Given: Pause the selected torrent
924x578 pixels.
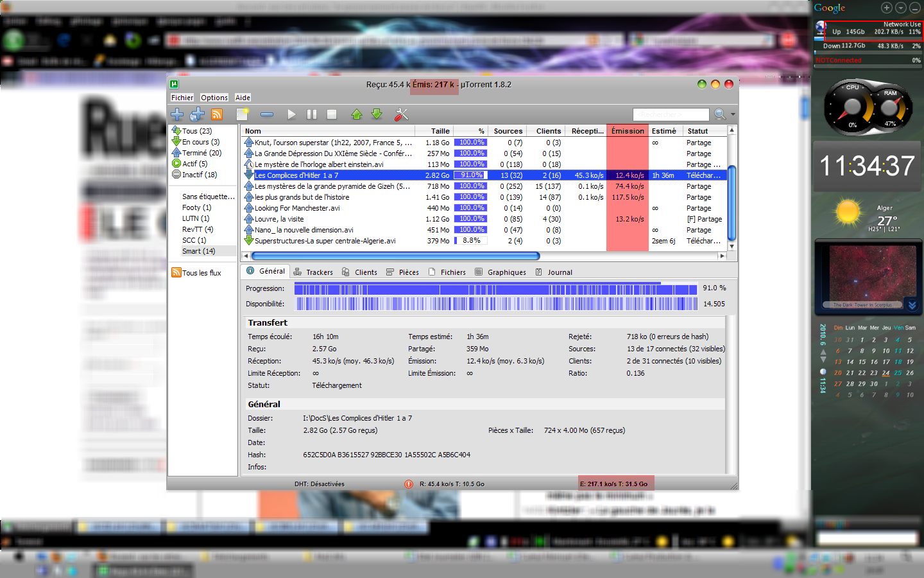Looking at the screenshot, I should 312,114.
